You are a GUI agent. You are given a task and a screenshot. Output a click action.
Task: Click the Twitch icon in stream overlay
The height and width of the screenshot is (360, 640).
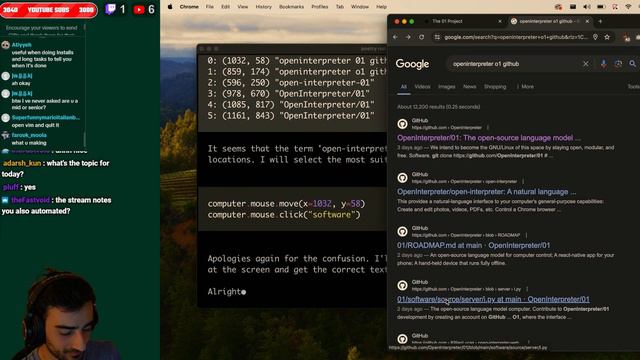[x=110, y=9]
